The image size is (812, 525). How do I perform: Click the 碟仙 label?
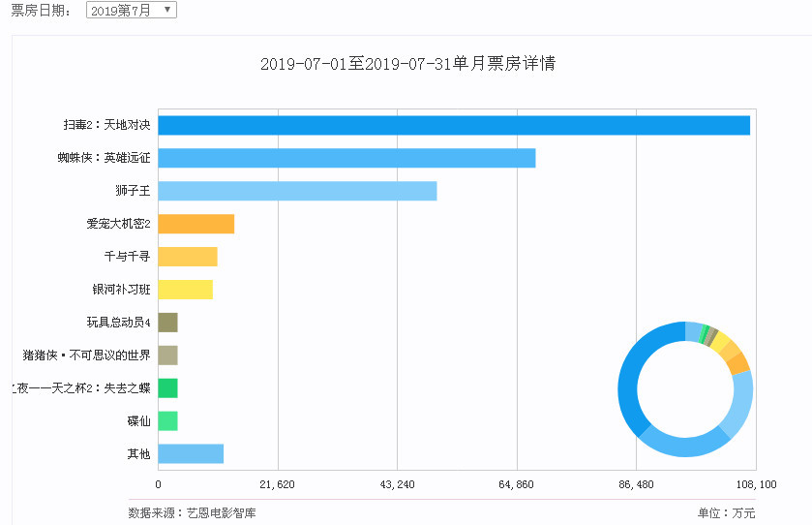(x=138, y=420)
